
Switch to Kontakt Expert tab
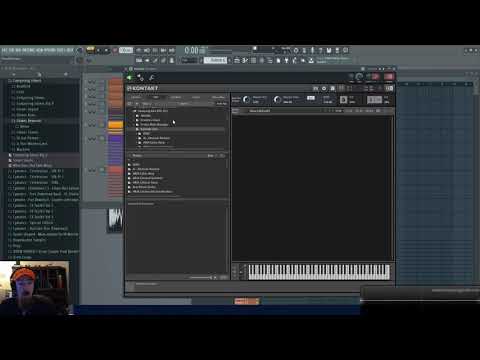[x=196, y=97]
